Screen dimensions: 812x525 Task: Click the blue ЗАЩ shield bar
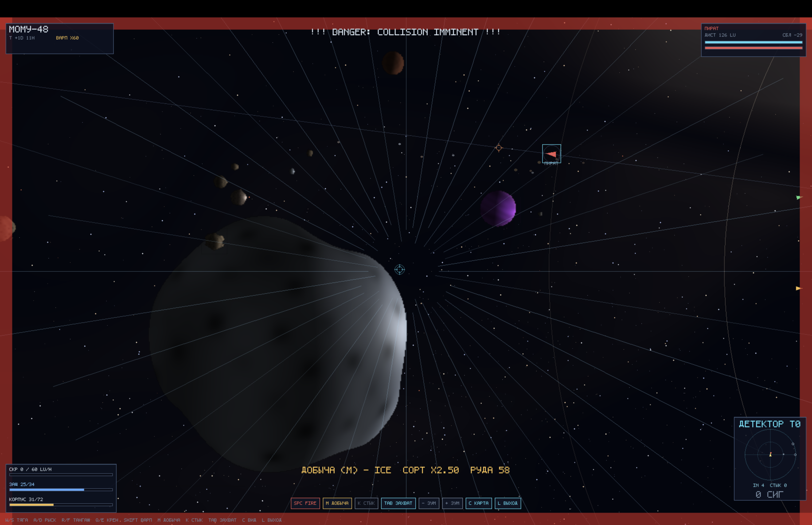coord(61,490)
